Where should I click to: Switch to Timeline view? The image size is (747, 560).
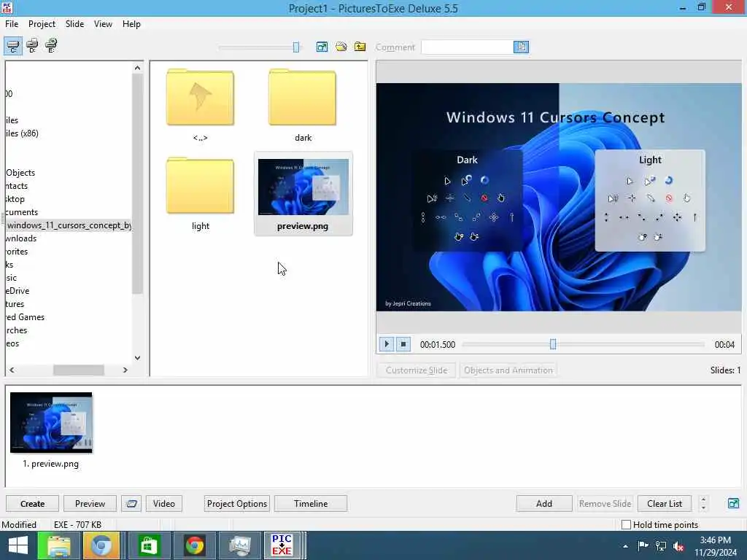pos(311,503)
